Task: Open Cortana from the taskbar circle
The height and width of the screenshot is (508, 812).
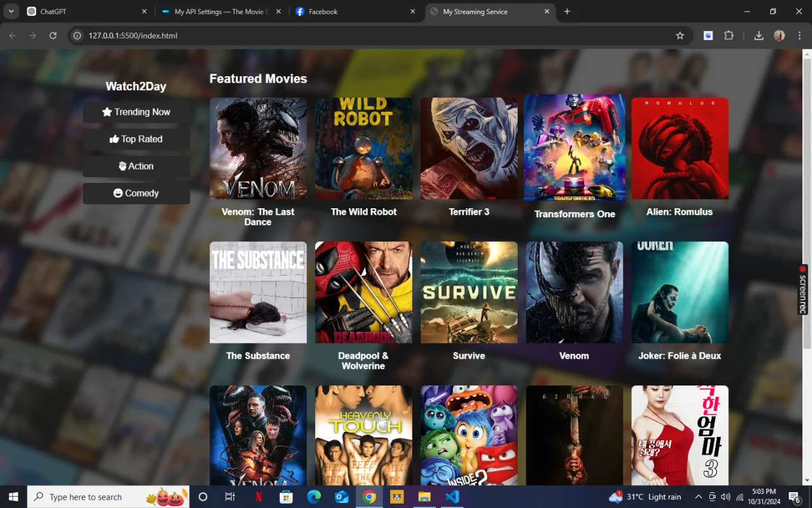Action: pyautogui.click(x=203, y=497)
